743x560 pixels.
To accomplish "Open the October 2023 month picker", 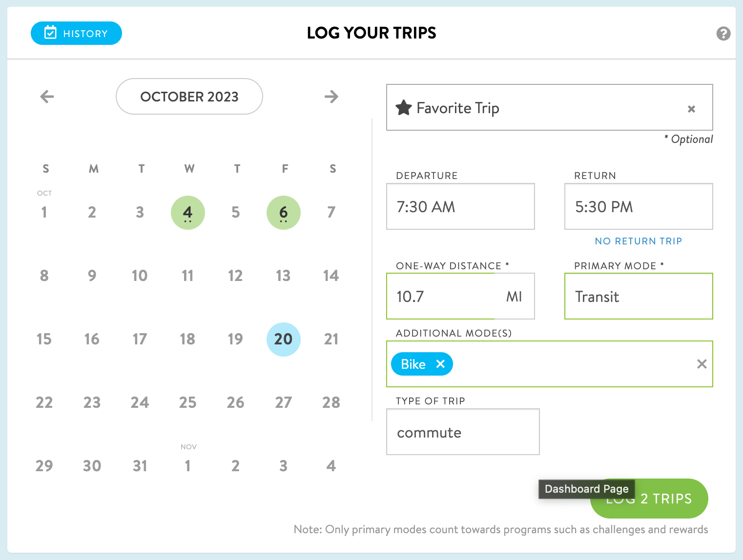I will (189, 97).
